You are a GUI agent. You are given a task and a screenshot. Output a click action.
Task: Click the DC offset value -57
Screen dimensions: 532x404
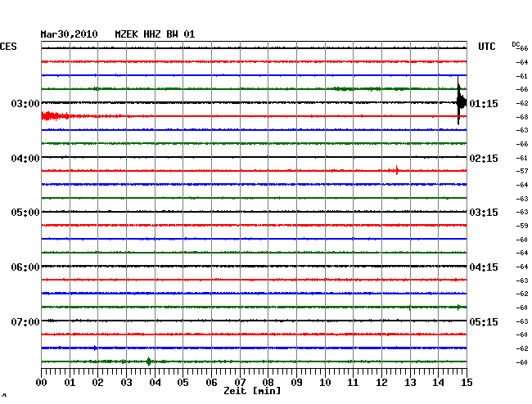tap(522, 171)
